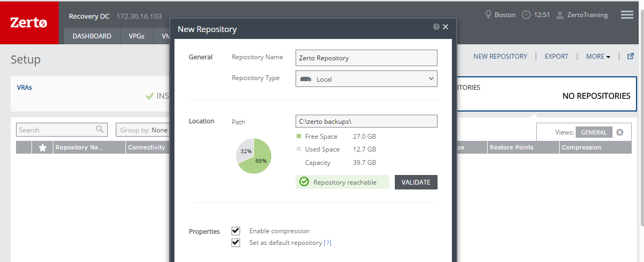Open the hamburger menu icon
This screenshot has height=262, width=644.
[627, 15]
